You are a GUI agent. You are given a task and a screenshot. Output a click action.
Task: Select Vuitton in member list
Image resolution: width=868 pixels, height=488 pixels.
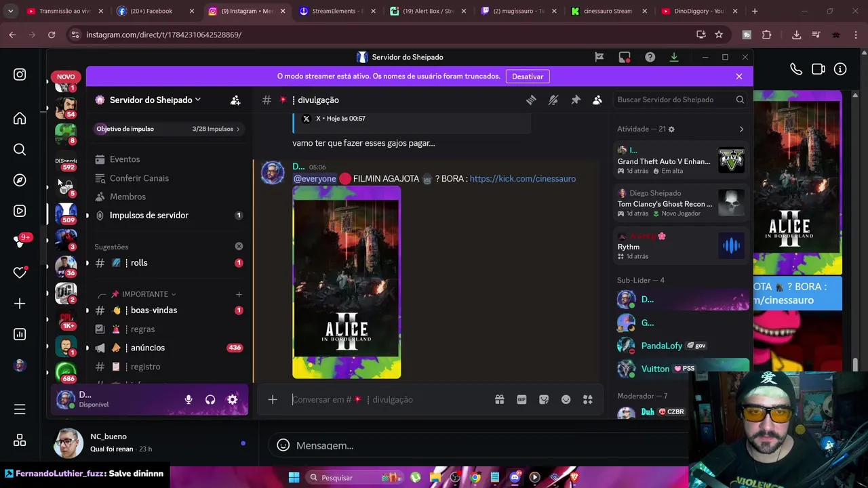682,369
